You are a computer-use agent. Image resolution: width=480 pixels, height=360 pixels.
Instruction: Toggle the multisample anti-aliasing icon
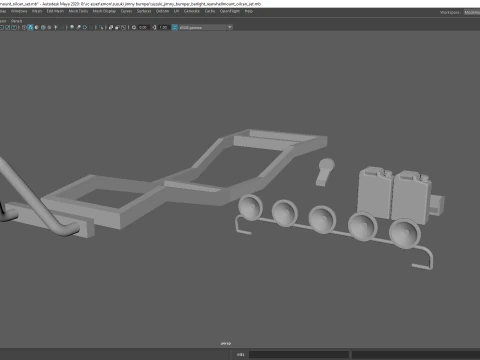pos(85,27)
